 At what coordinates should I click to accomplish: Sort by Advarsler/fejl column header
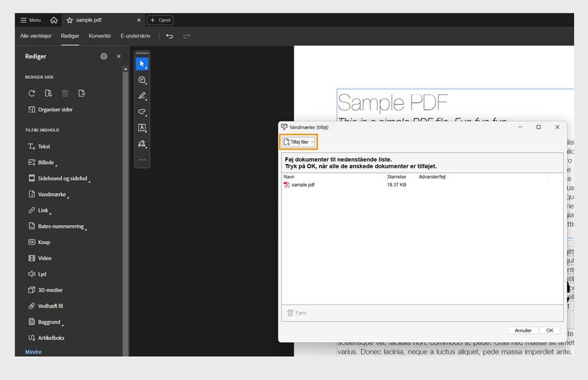pyautogui.click(x=432, y=177)
